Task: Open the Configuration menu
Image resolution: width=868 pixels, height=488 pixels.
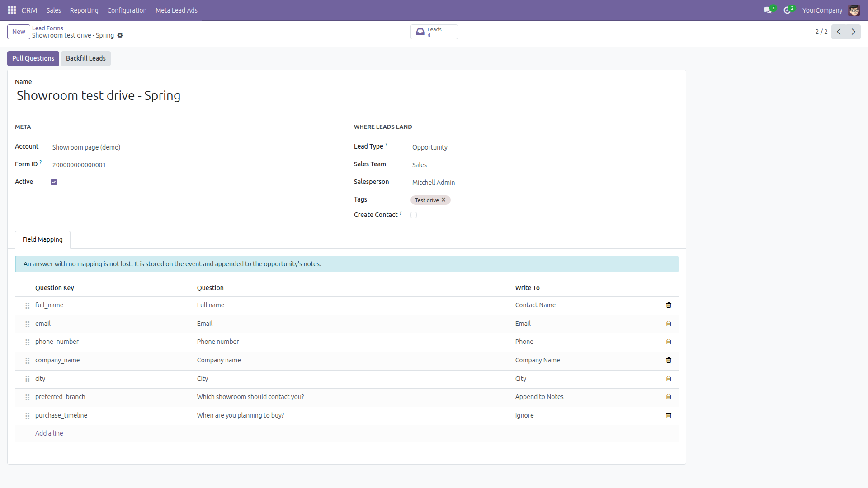Action: coord(127,10)
